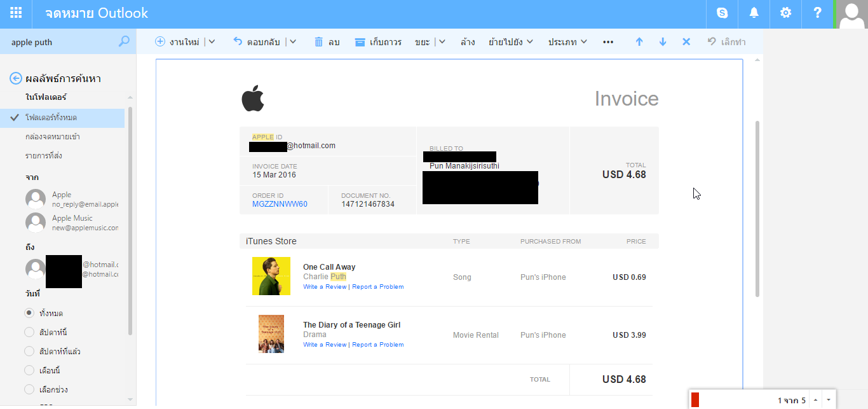The width and height of the screenshot is (868, 409).
Task: Click the document number 147121467834
Action: (x=368, y=204)
